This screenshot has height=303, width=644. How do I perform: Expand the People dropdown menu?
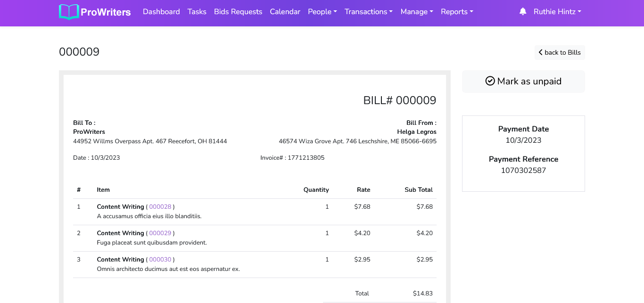pos(322,12)
